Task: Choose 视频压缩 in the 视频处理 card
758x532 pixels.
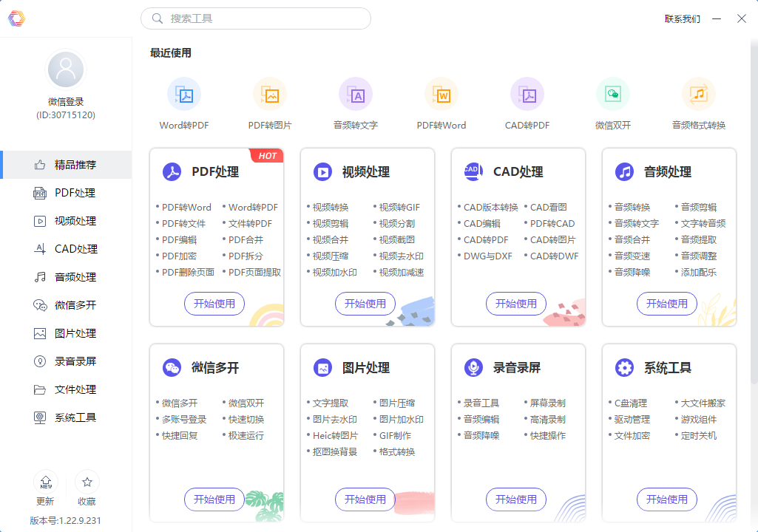Action: click(330, 256)
